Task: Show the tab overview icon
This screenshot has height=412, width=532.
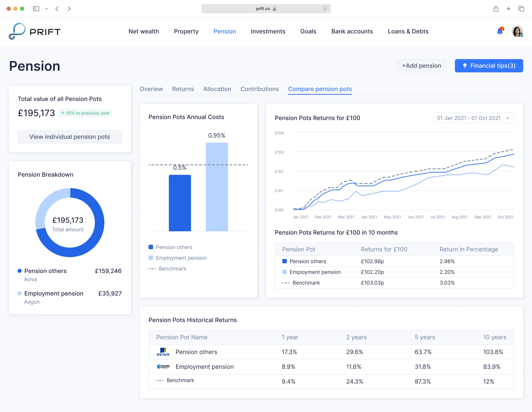Action: pos(521,9)
